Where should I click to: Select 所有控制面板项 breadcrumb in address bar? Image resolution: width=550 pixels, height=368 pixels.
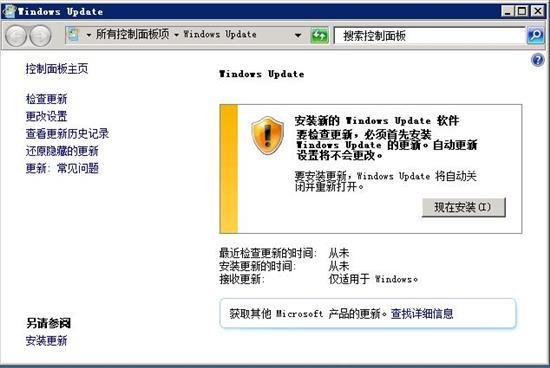coord(132,34)
